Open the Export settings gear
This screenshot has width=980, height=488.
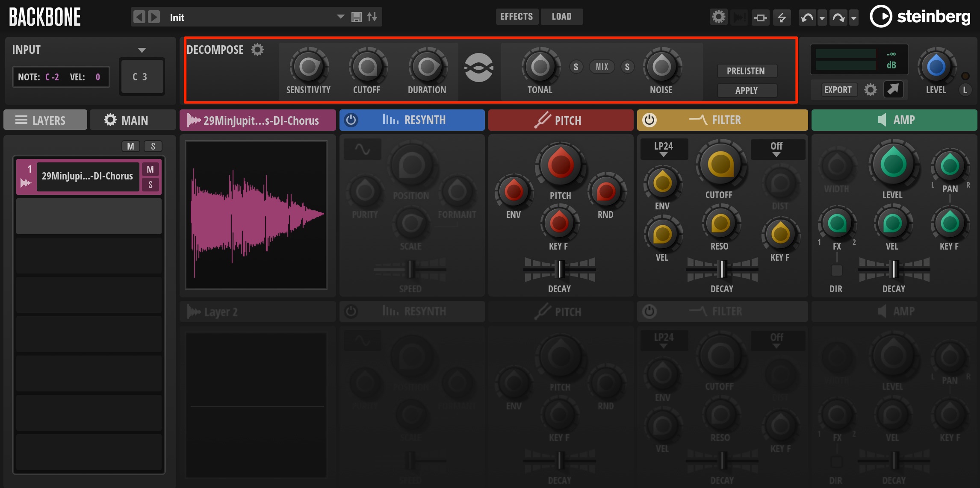(x=871, y=90)
